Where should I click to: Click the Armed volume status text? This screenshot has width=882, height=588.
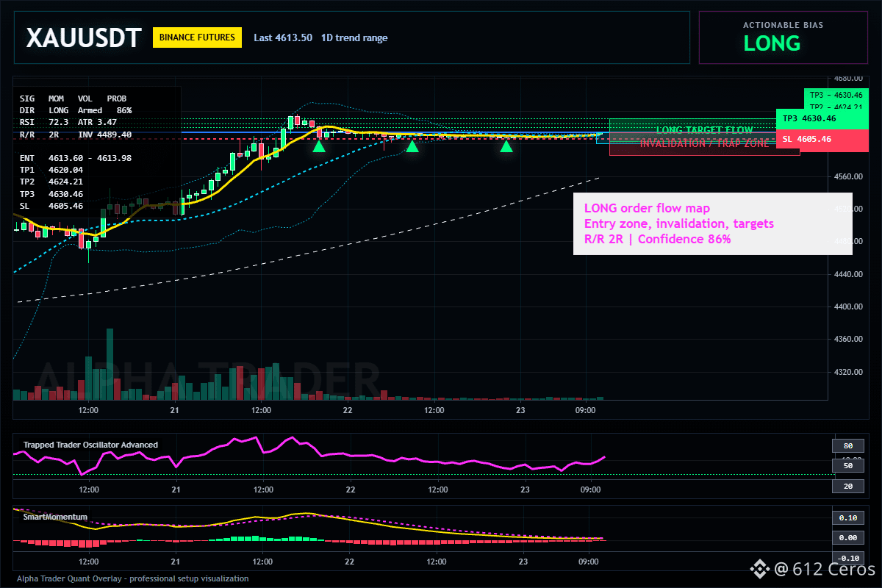(x=90, y=110)
